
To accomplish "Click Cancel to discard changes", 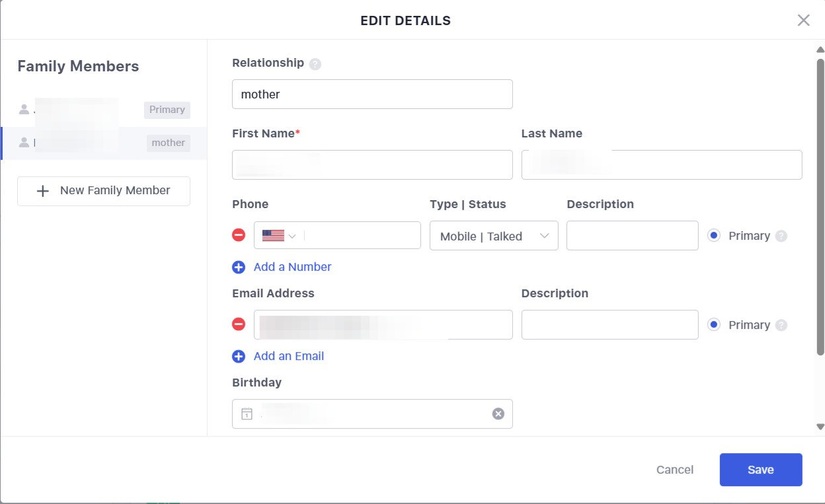I will click(674, 470).
